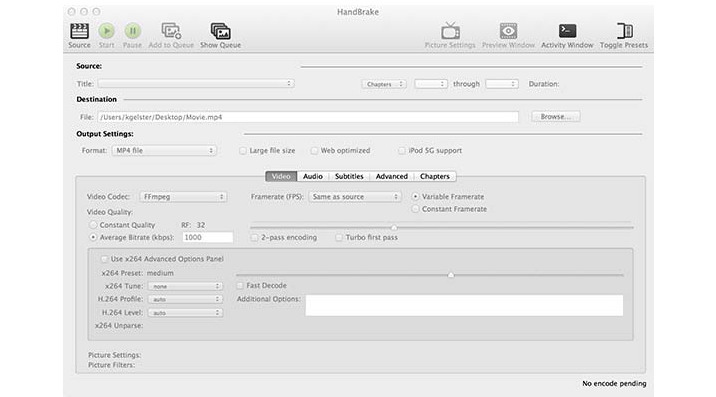Viewport: 716px width, 397px height.
Task: Open the Source clapperboard icon
Action: (x=79, y=31)
